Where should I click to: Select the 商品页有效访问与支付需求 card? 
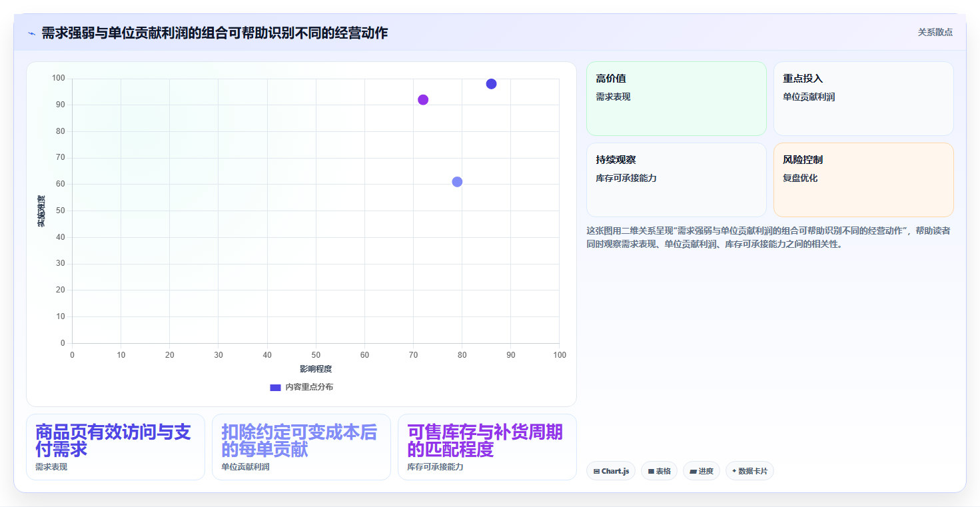point(115,447)
